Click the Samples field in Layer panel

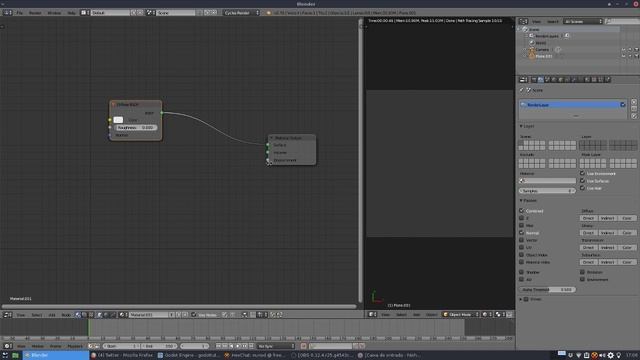click(547, 191)
